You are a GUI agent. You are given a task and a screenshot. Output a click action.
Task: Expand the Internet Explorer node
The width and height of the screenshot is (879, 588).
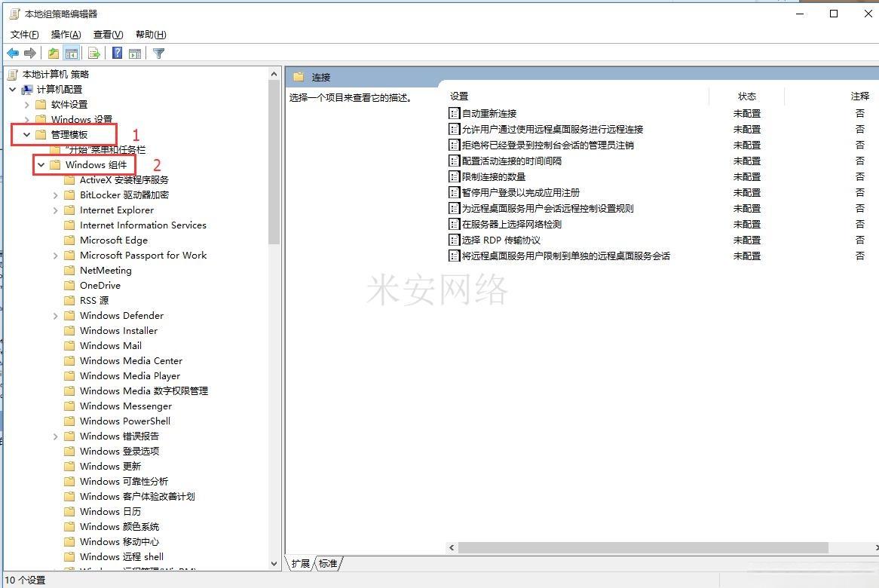pyautogui.click(x=55, y=210)
